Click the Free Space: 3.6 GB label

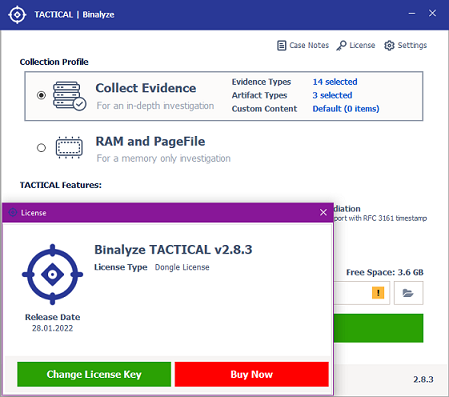385,272
